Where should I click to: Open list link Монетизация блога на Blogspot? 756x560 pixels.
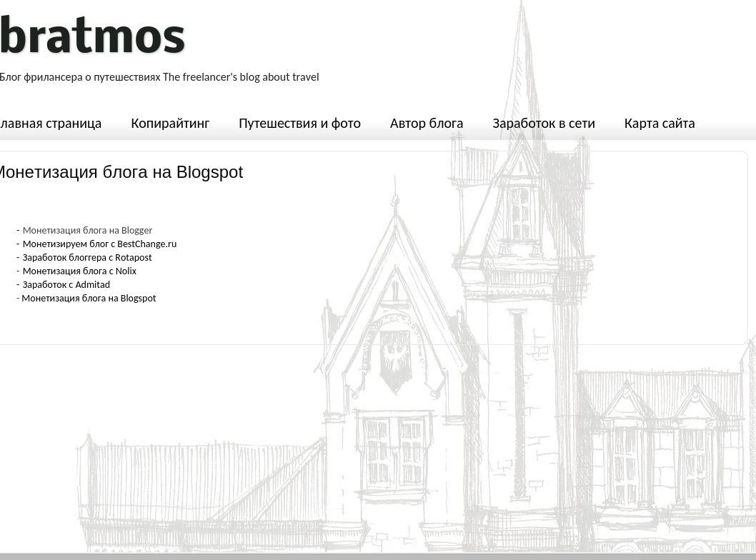coord(89,299)
